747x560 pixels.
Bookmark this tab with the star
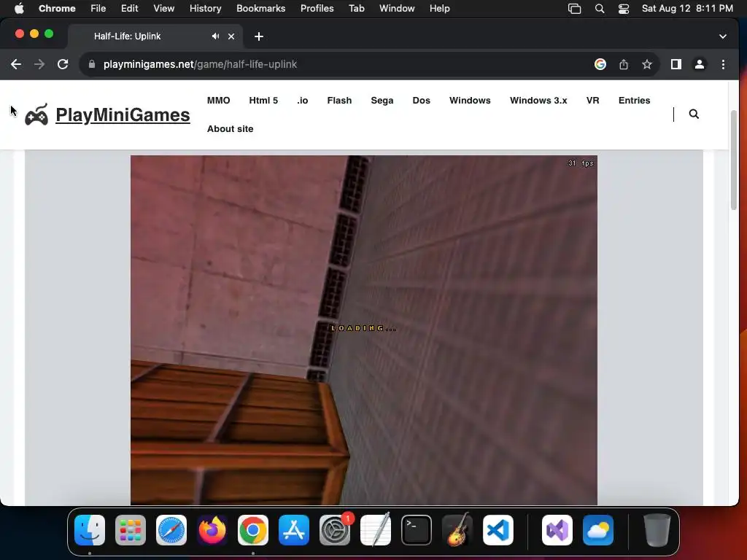click(x=646, y=64)
